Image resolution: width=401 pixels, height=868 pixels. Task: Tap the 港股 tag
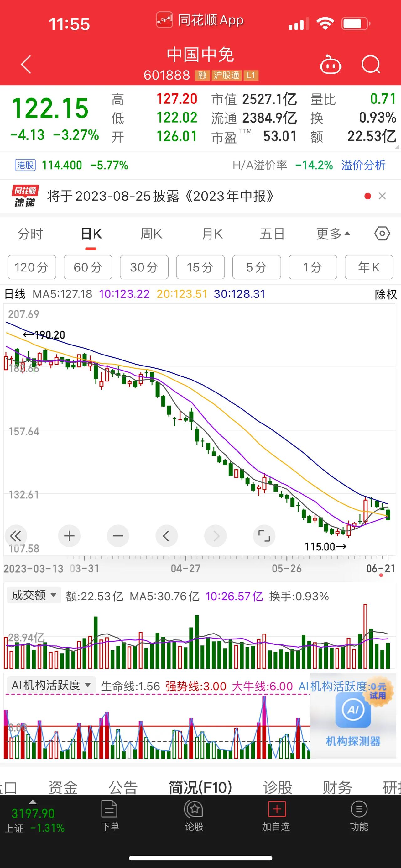(x=25, y=165)
